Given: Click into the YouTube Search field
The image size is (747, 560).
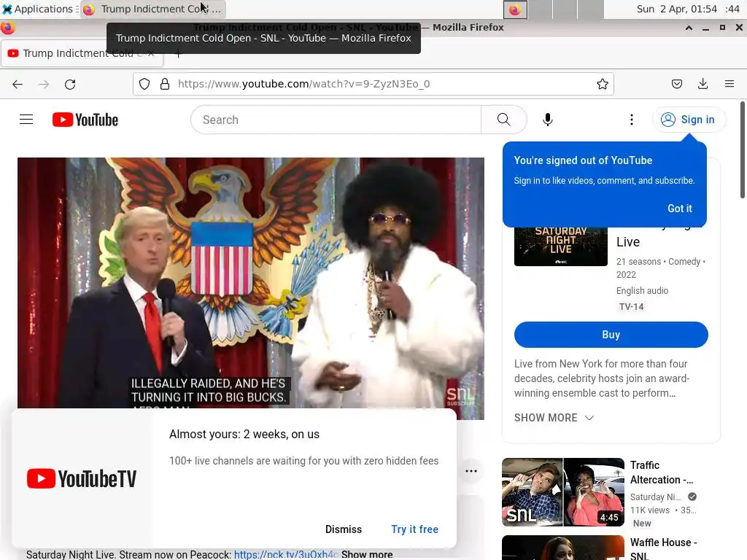Looking at the screenshot, I should click(x=336, y=120).
